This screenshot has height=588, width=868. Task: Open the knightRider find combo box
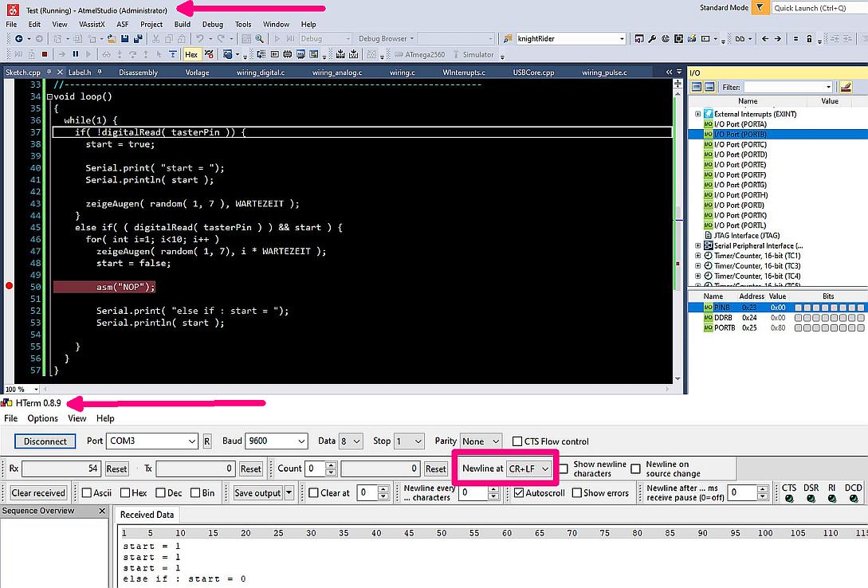[x=571, y=39]
